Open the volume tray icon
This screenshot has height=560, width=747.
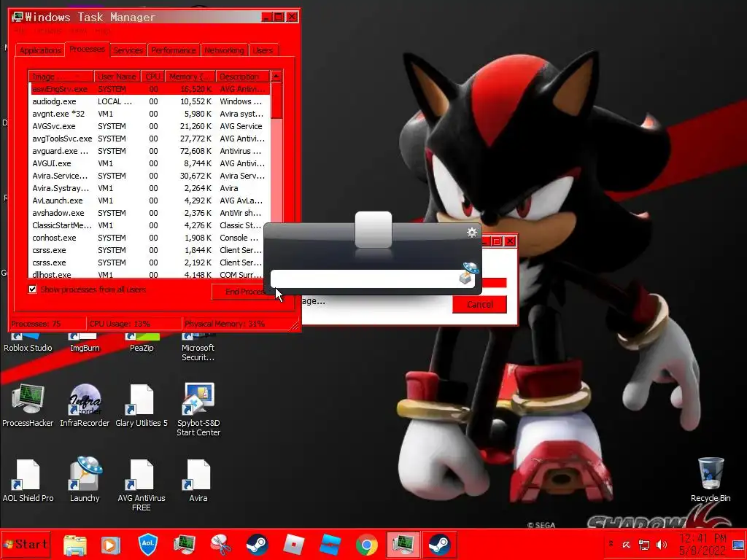[x=662, y=544]
